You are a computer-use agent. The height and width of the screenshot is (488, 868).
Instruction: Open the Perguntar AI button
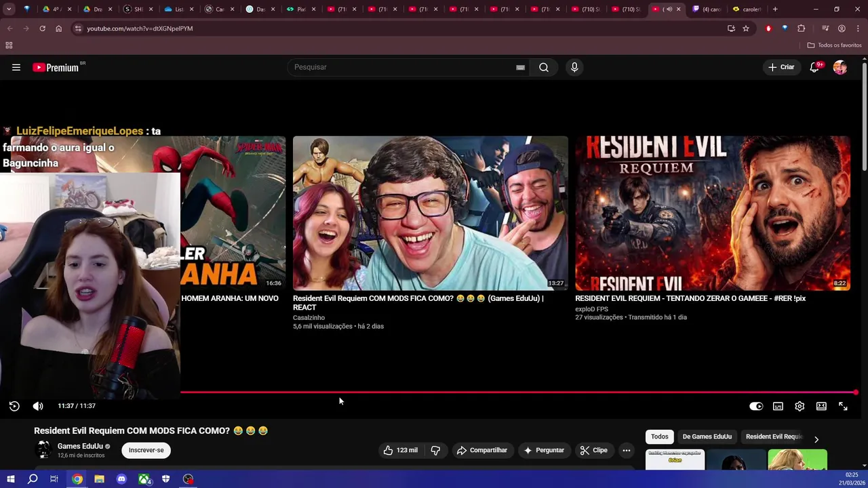[544, 450]
